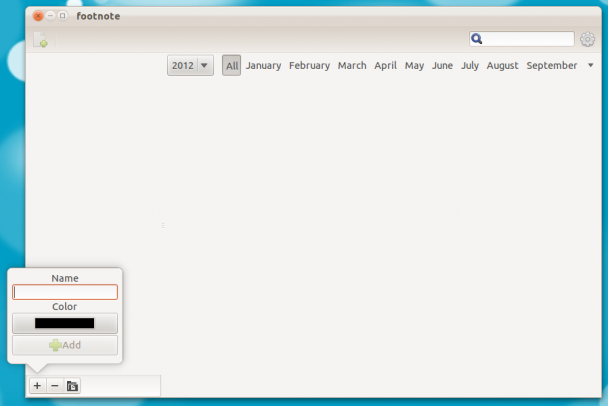The height and width of the screenshot is (406, 608).
Task: Choose the July month filter
Action: pos(470,66)
